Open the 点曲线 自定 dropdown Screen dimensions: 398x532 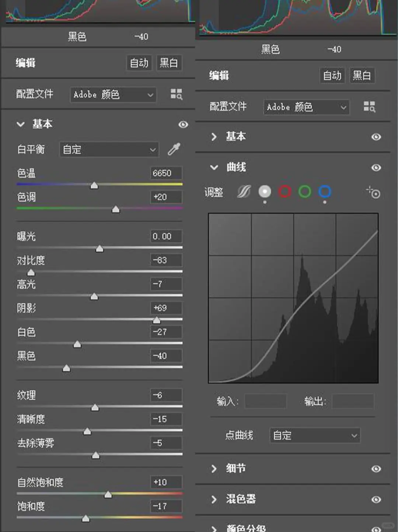pyautogui.click(x=315, y=435)
